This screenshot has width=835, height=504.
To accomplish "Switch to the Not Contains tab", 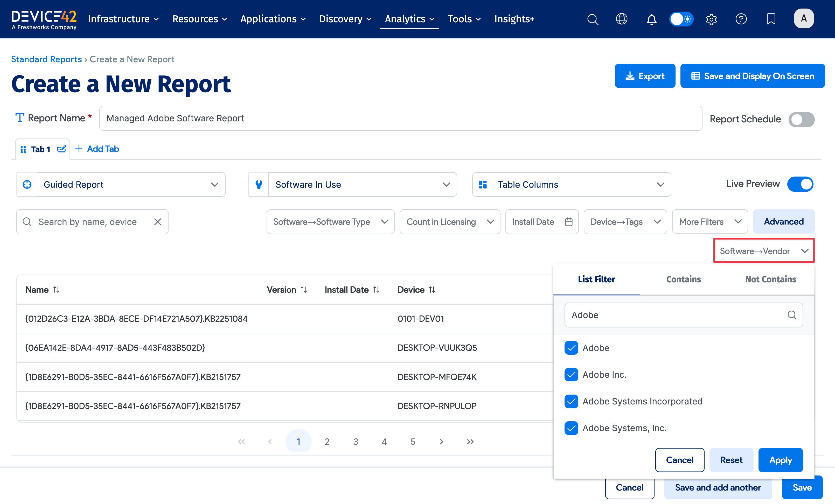I will point(771,279).
